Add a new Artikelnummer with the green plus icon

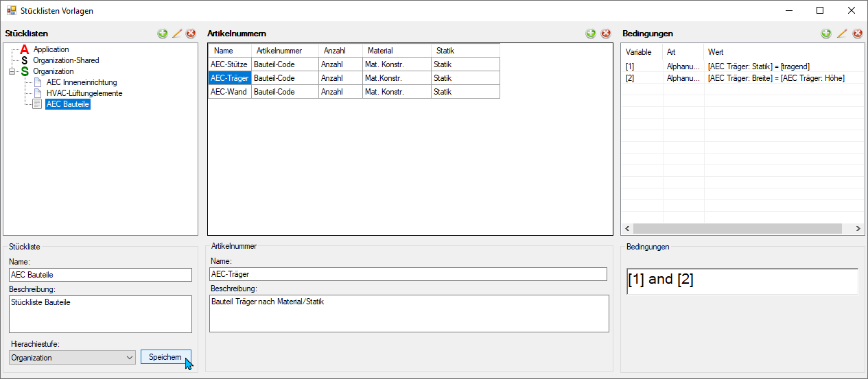click(591, 34)
